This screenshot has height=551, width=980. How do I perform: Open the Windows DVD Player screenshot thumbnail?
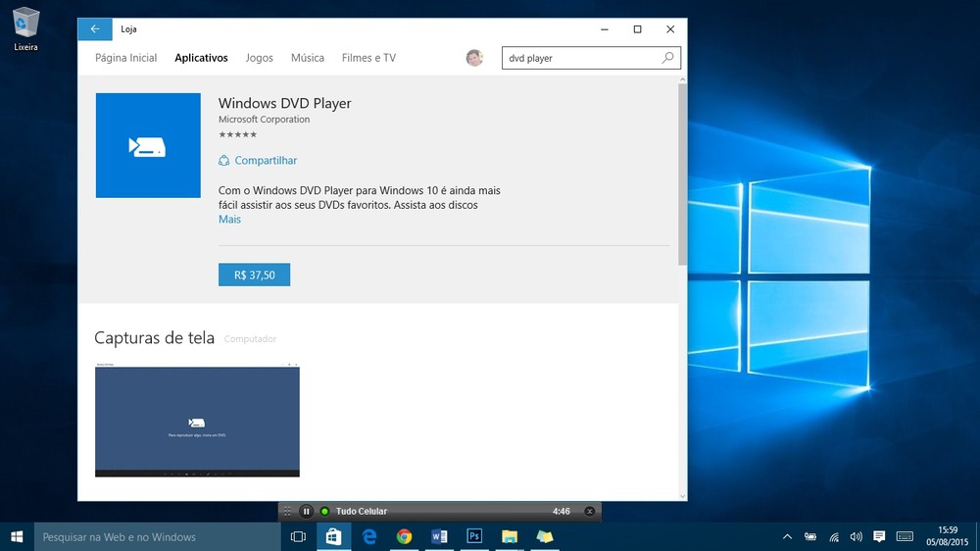pyautogui.click(x=197, y=420)
